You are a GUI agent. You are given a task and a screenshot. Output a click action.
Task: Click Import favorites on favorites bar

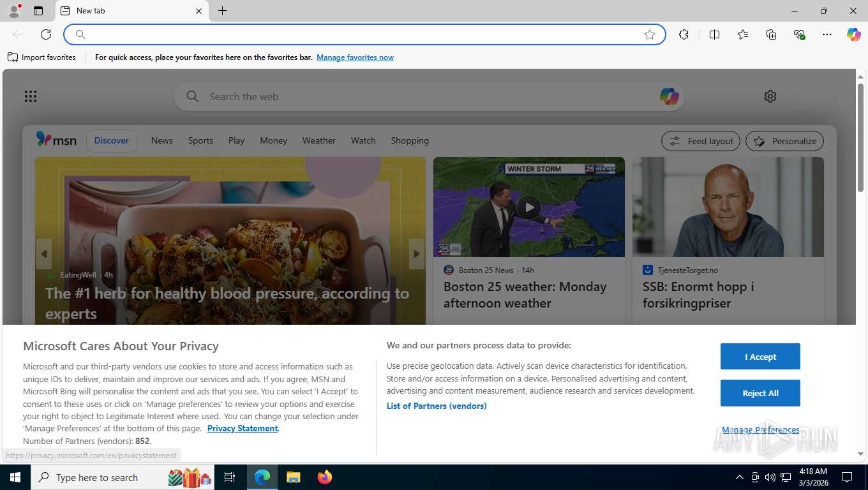click(x=41, y=57)
